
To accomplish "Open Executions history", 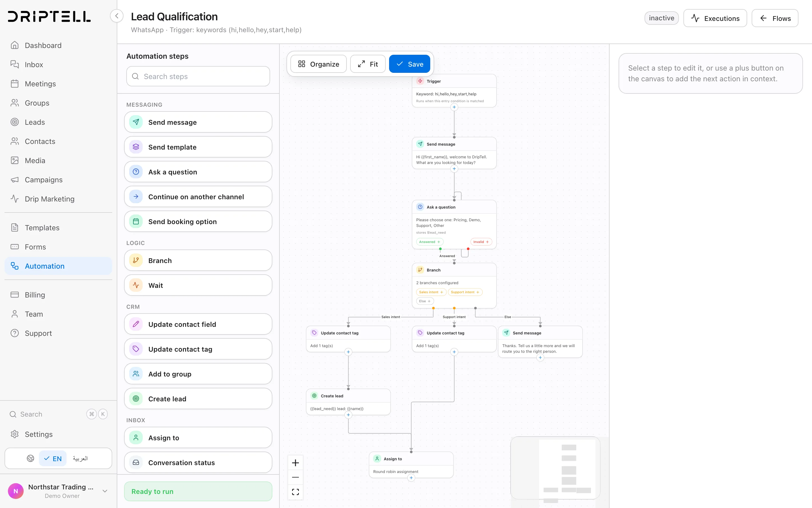I will pos(715,18).
